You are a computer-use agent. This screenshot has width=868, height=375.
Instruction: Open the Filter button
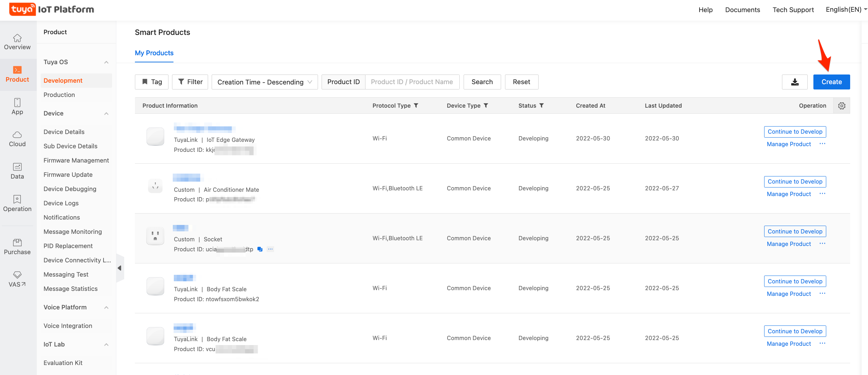click(x=190, y=82)
